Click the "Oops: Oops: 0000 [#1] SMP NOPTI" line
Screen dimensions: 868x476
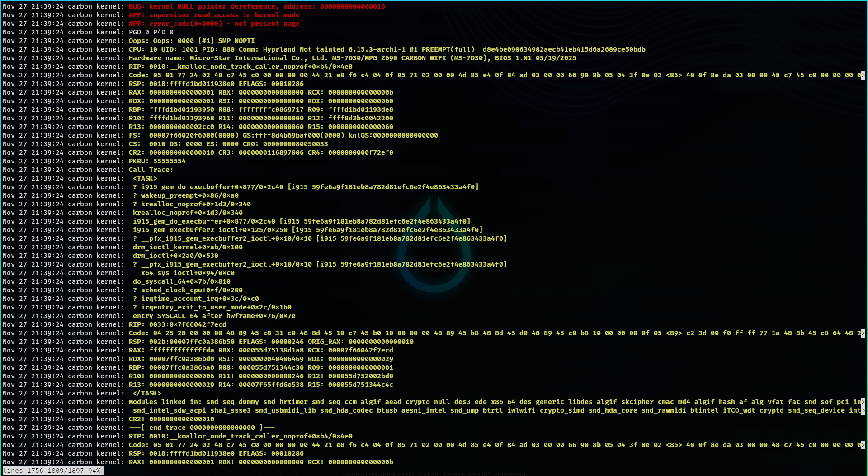click(x=192, y=41)
